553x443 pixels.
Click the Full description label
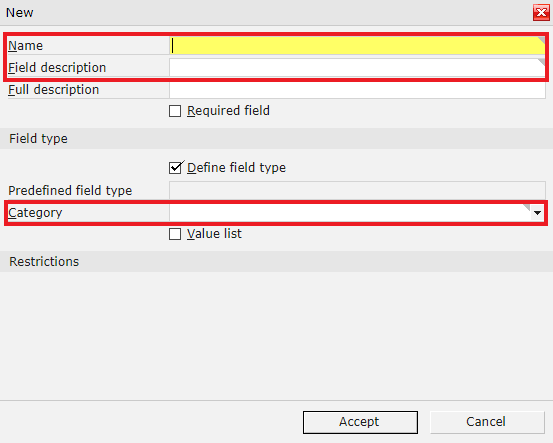54,90
